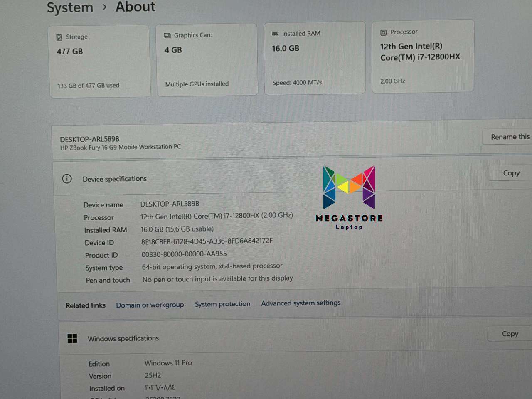Open the Graphics Card 4 GB card
This screenshot has height=399, width=532.
coord(207,60)
